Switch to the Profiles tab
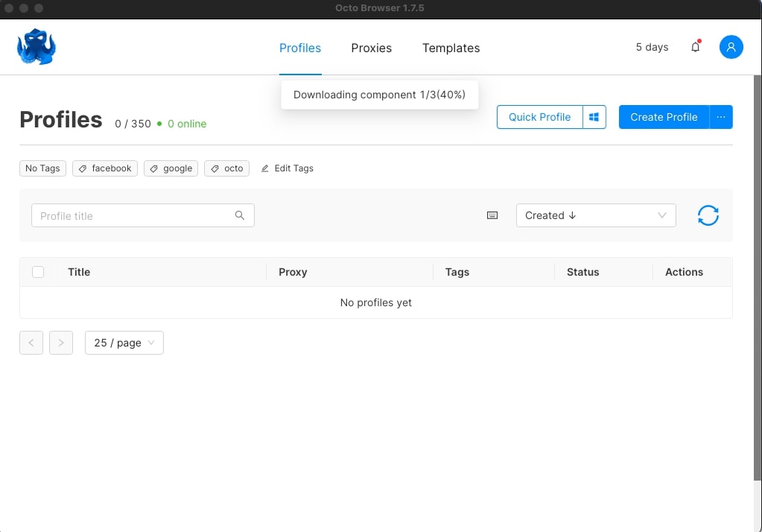 point(300,48)
